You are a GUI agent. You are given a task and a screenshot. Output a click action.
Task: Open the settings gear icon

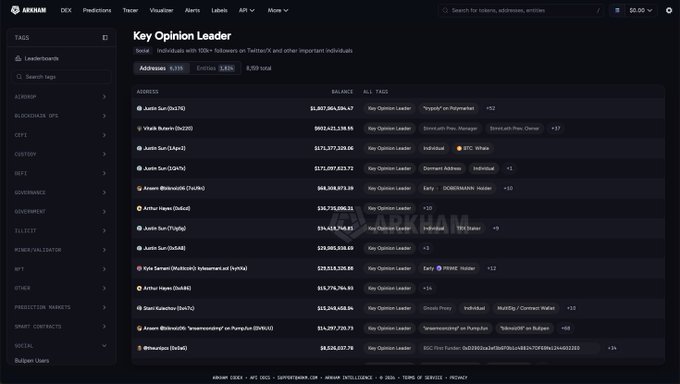click(669, 10)
